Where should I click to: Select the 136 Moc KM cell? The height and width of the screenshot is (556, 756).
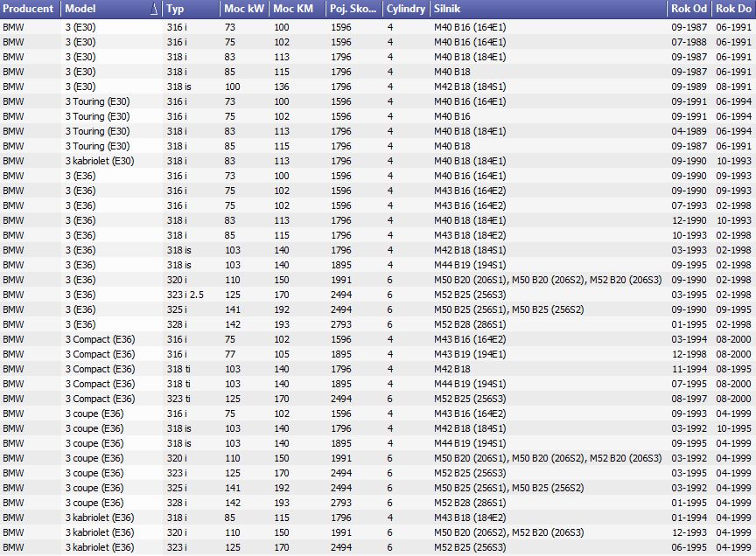(x=282, y=87)
